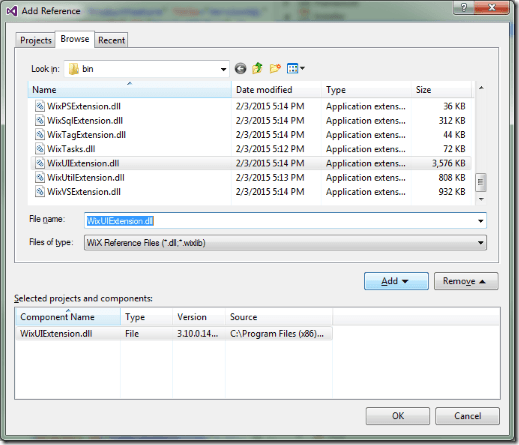Select WixTagExtension.dll file name
519x445 pixels.
[86, 135]
